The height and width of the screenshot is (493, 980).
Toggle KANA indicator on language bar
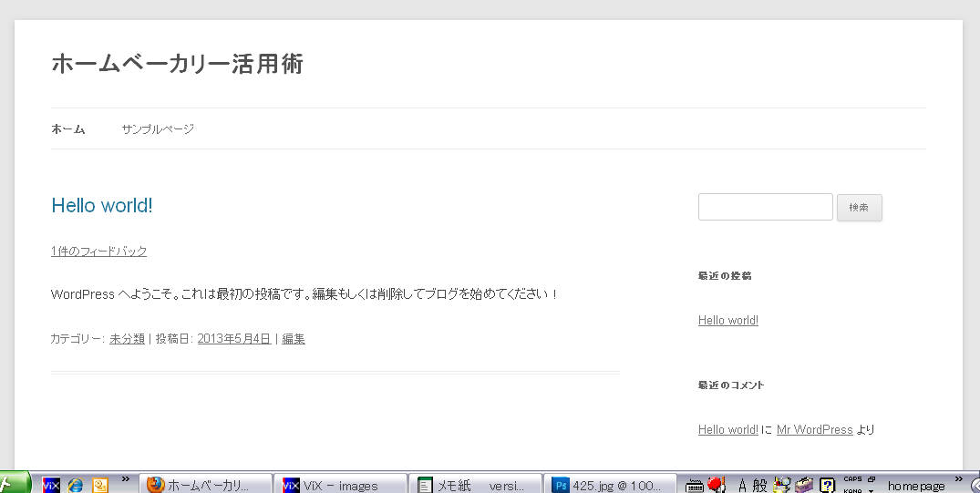coord(852,490)
